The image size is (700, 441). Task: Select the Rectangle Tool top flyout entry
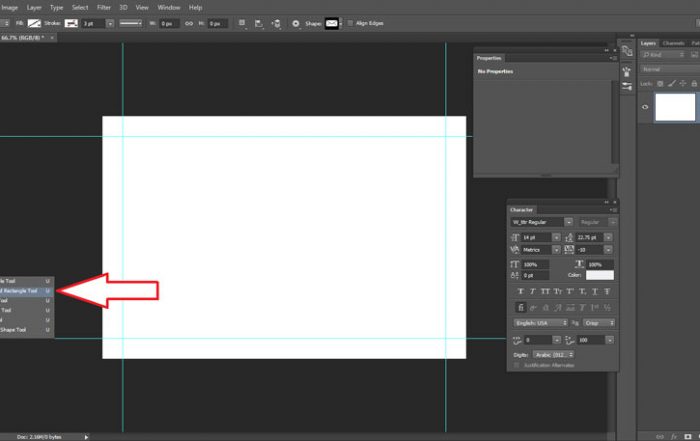click(x=26, y=281)
